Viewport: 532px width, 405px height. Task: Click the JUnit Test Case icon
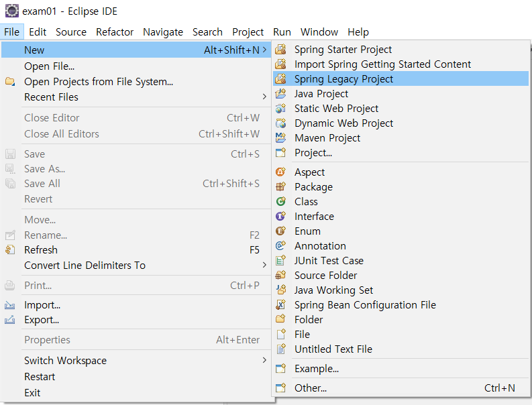pyautogui.click(x=280, y=261)
